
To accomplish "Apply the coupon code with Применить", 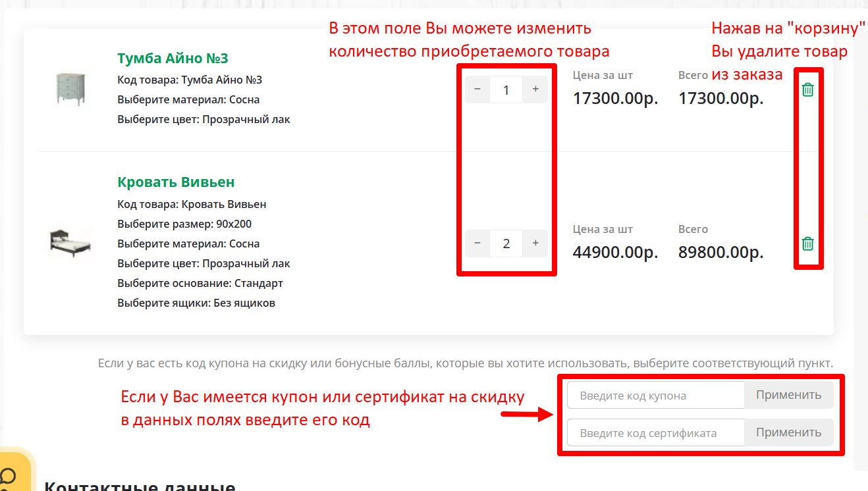I will pos(789,396).
